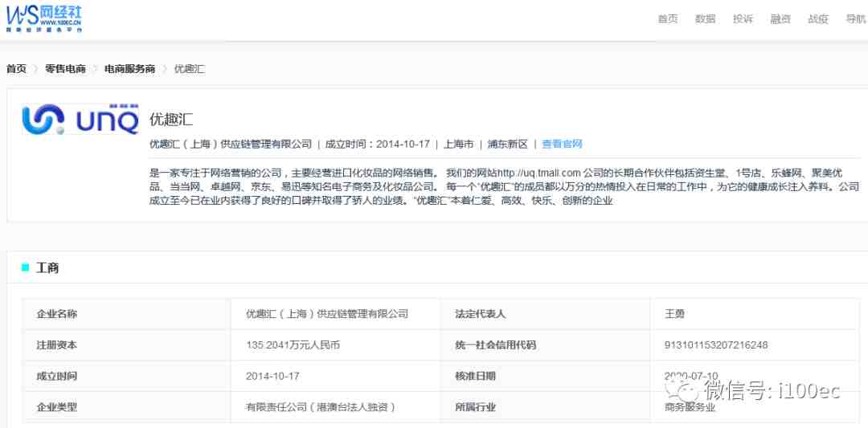Select legal representative value 王勇
The height and width of the screenshot is (428, 868).
tap(675, 314)
